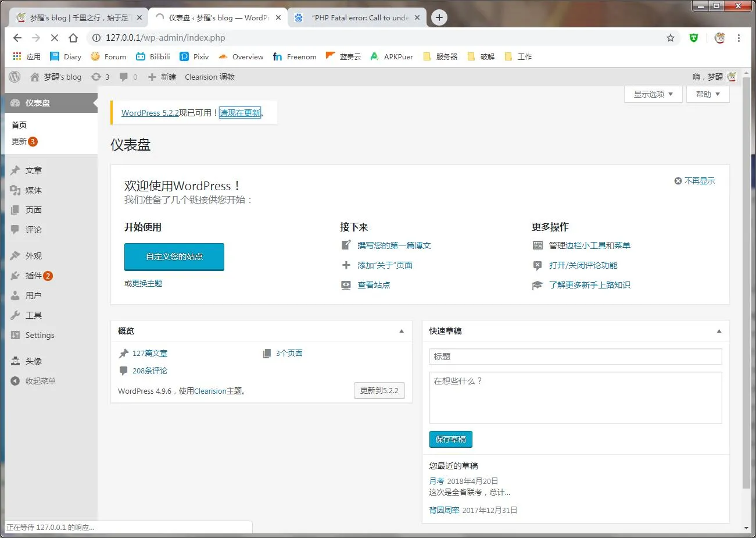The width and height of the screenshot is (756, 538).
Task: Collapse the 概览 panel with its arrow
Action: click(401, 331)
